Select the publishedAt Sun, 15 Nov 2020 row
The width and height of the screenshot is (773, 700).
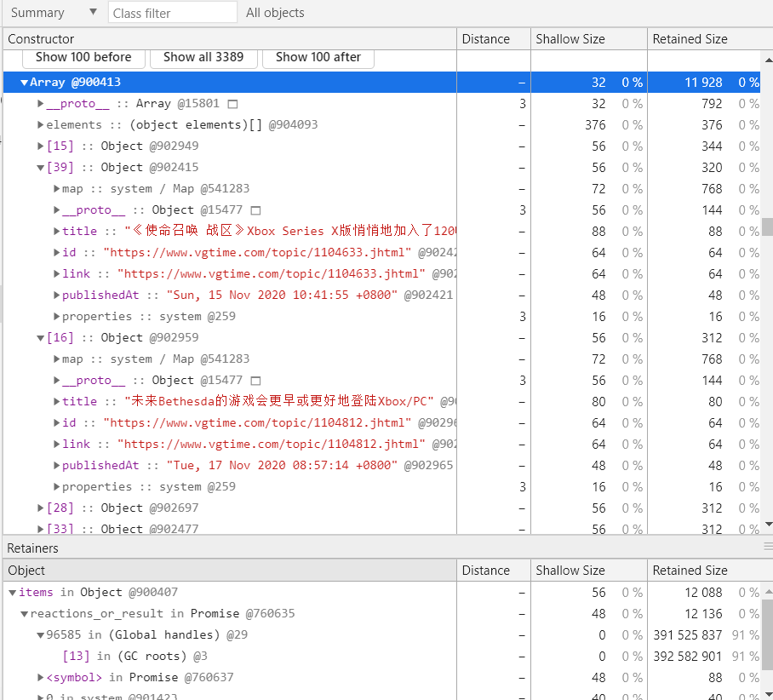(255, 295)
